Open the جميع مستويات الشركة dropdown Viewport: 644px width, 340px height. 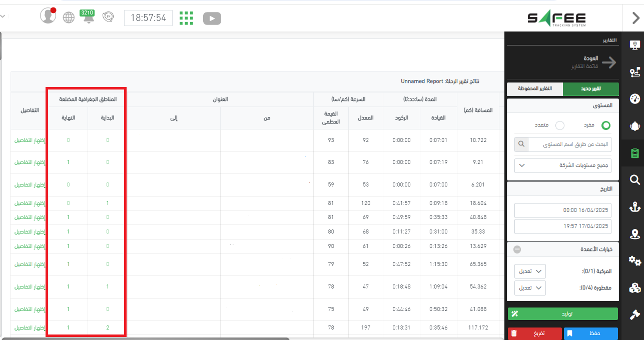click(x=563, y=165)
